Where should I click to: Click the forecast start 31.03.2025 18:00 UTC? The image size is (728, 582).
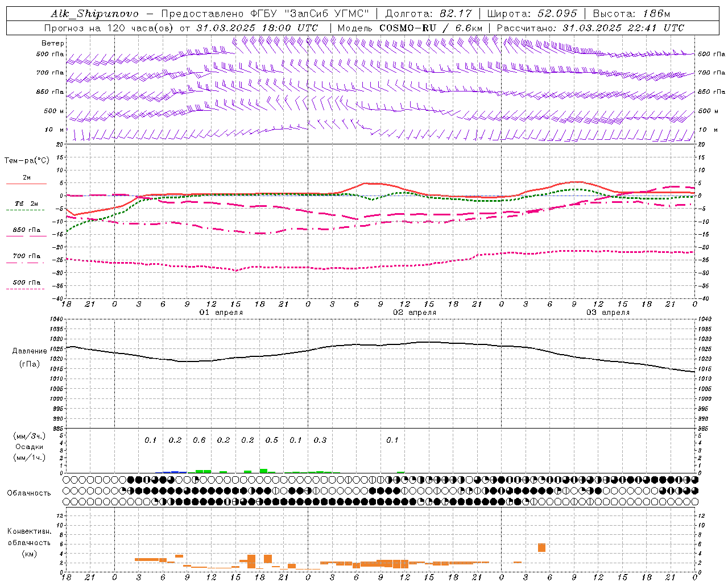point(257,28)
